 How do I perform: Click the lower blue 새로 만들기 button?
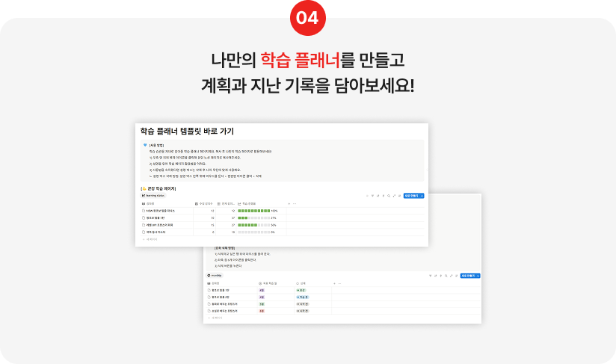click(467, 276)
